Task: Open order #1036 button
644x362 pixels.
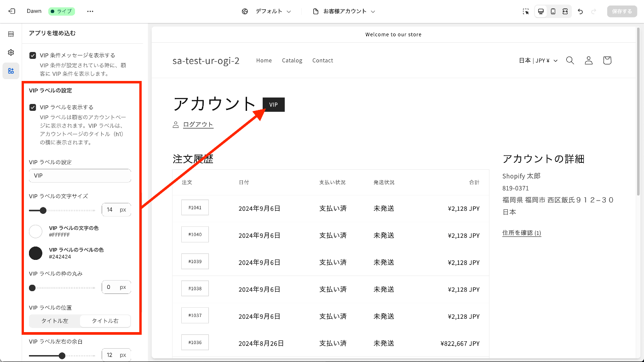Action: [195, 342]
